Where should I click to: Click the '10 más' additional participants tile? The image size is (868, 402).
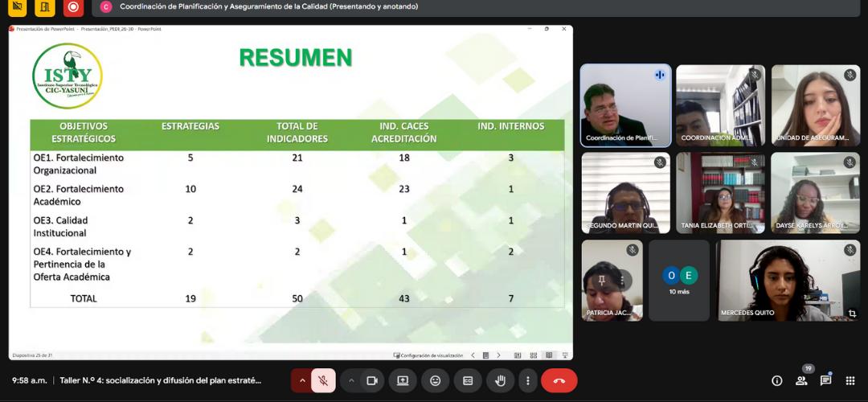coord(679,281)
